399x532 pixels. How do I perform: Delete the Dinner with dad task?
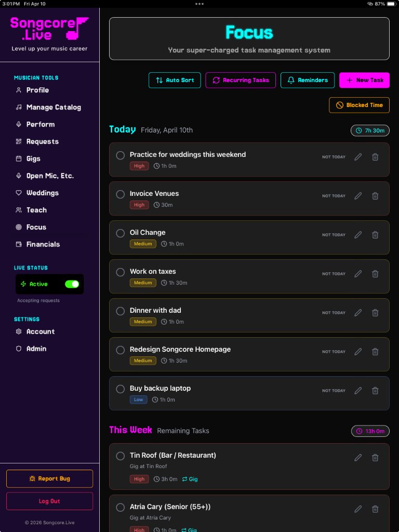coord(375,312)
